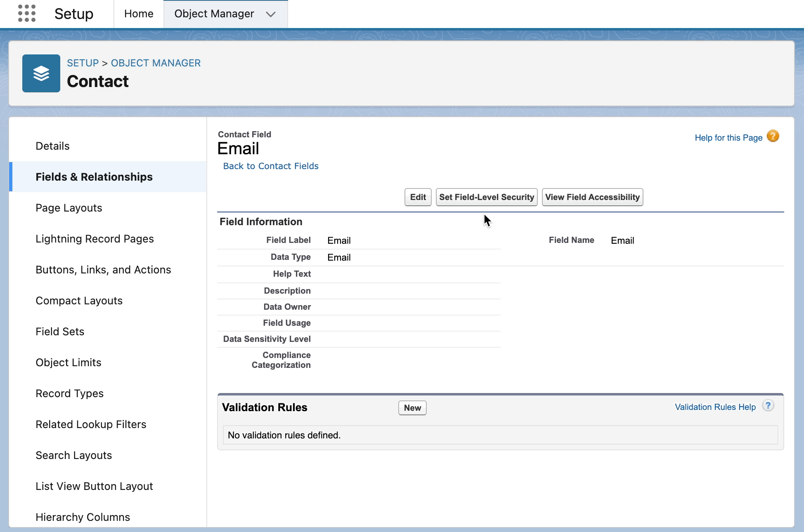The image size is (804, 532).
Task: Open the App Launcher dots icon
Action: pyautogui.click(x=27, y=14)
